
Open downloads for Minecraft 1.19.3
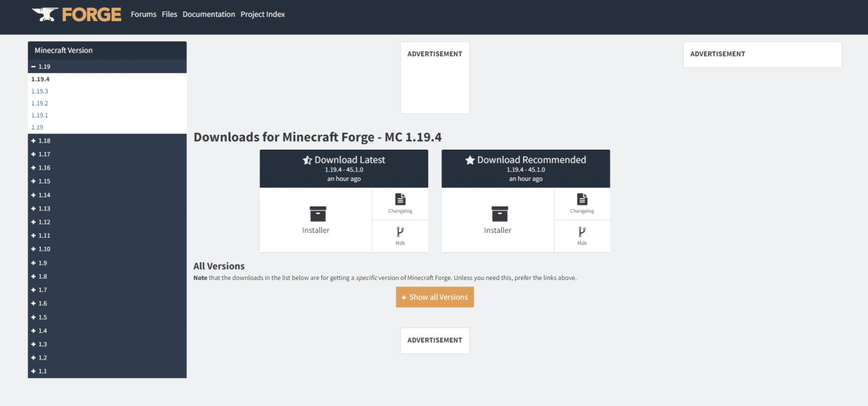click(x=39, y=90)
